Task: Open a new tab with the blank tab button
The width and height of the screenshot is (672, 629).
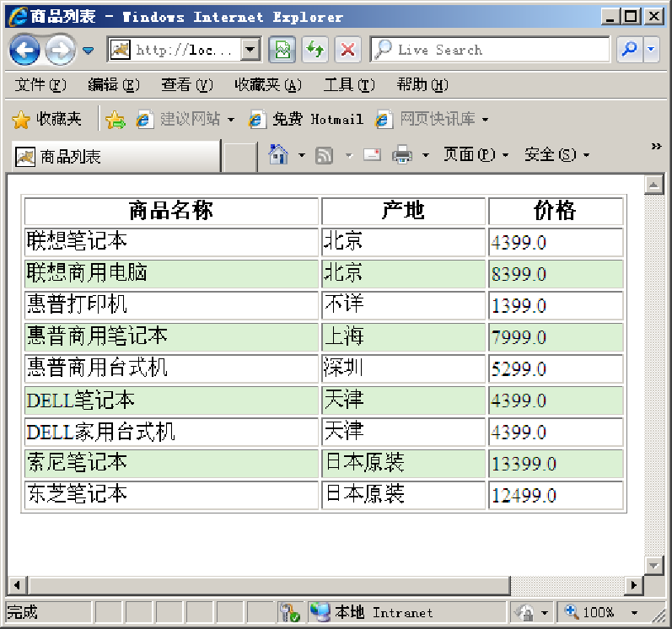Action: pos(239,158)
